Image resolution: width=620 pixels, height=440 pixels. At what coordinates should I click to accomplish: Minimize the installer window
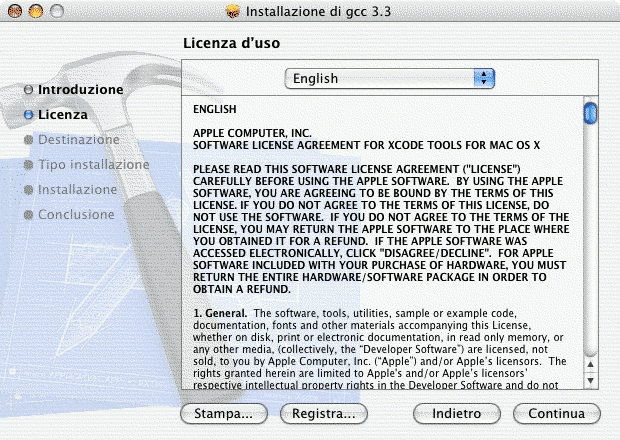point(36,11)
